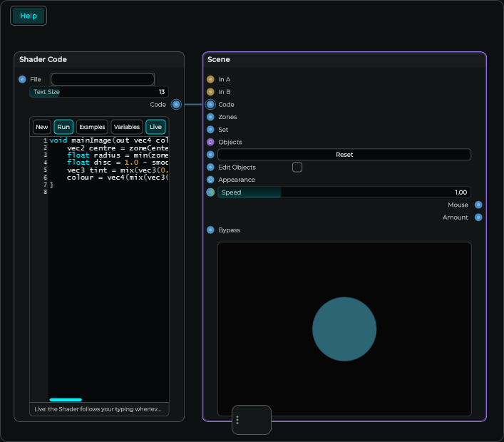Click the Set input port
Viewport: 504px width, 442px height.
tap(210, 130)
